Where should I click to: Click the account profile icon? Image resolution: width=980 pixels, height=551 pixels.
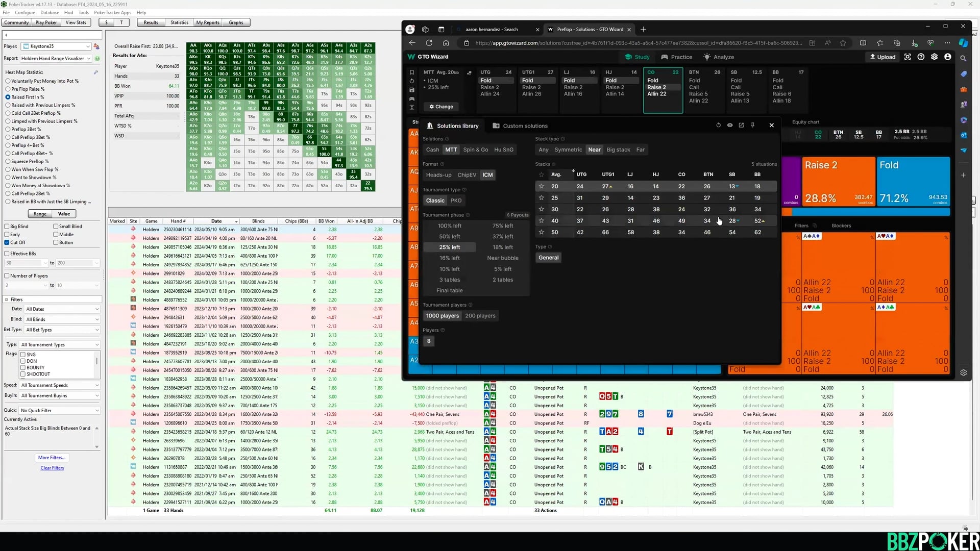point(948,57)
